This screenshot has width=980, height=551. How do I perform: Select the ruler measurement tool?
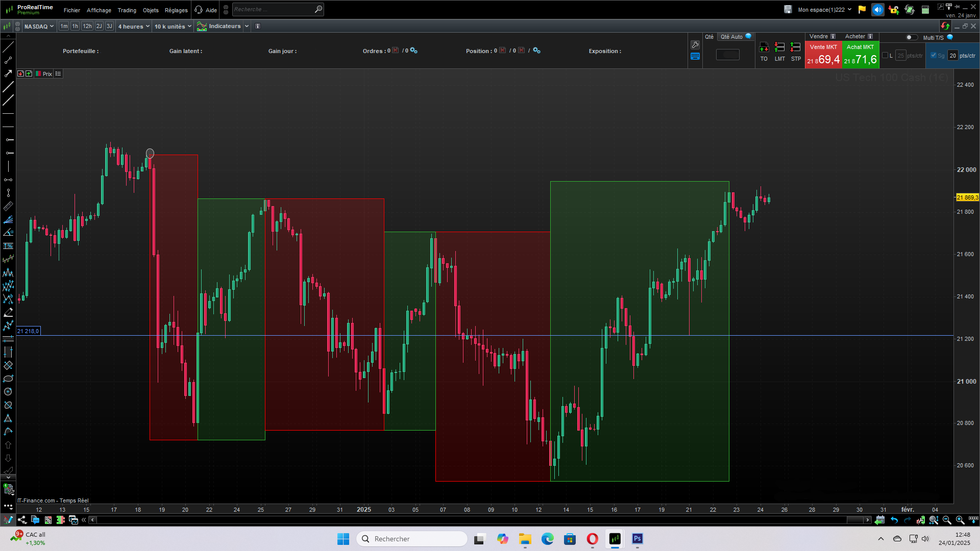click(8, 206)
